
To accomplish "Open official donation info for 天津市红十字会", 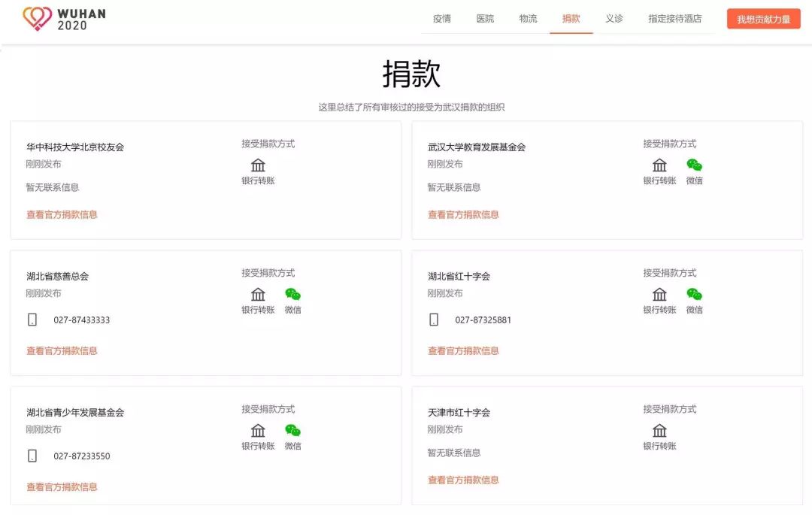I will pyautogui.click(x=462, y=479).
